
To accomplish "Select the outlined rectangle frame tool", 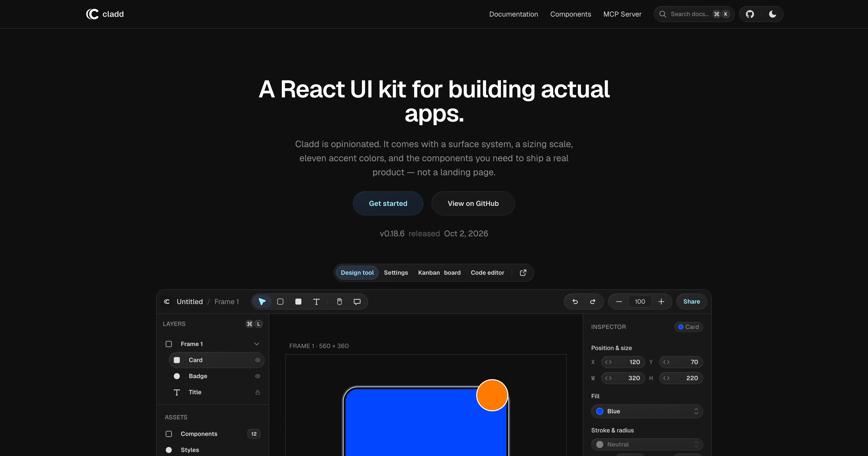I will point(280,301).
